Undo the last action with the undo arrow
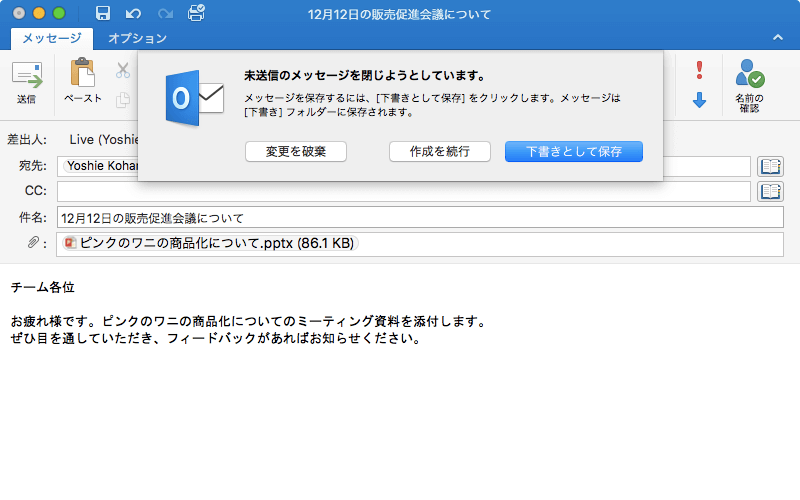The width and height of the screenshot is (800, 500). click(x=133, y=13)
